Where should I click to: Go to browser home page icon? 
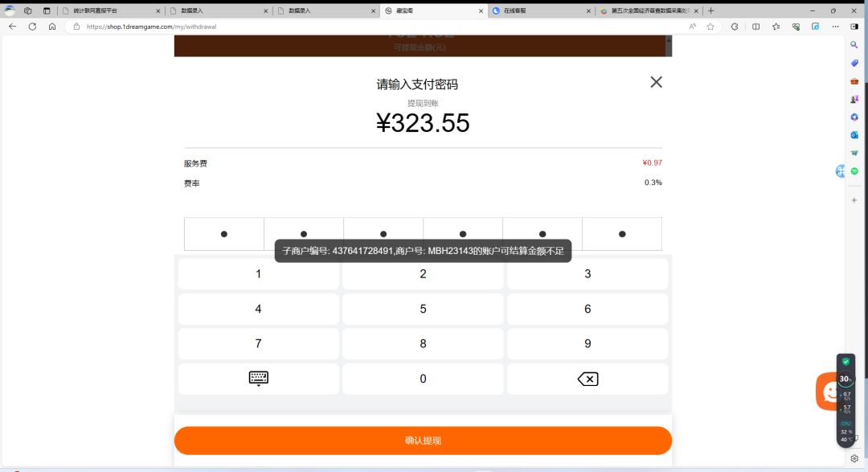click(x=52, y=27)
